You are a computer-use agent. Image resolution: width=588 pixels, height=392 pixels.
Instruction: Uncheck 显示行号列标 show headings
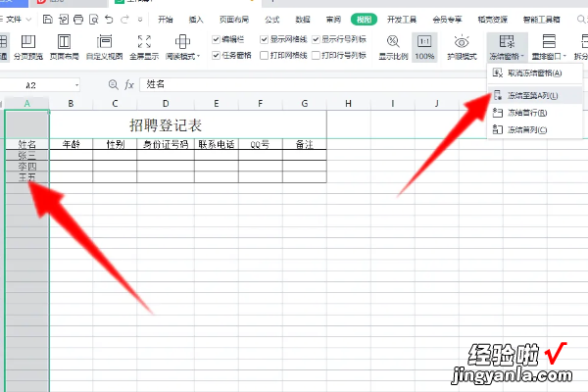[x=316, y=39]
